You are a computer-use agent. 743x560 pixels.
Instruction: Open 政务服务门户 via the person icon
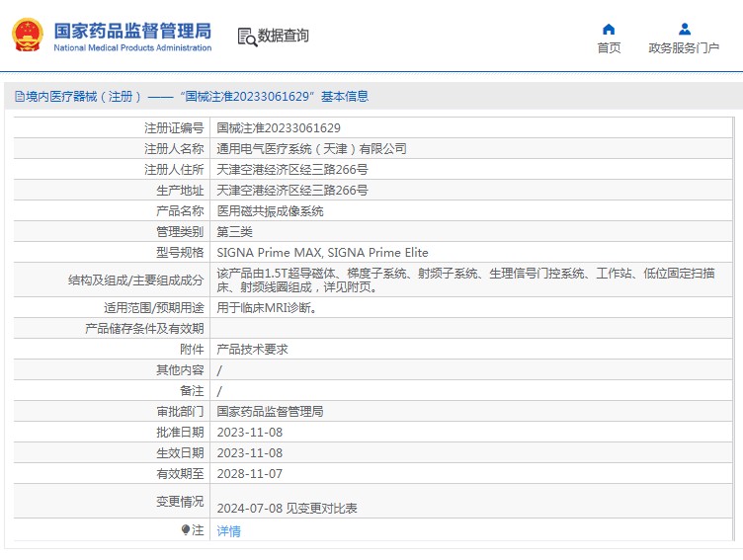coord(685,30)
